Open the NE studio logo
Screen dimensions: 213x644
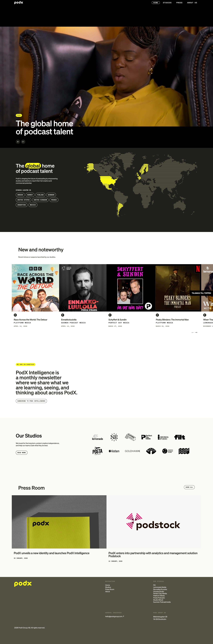pos(114,437)
